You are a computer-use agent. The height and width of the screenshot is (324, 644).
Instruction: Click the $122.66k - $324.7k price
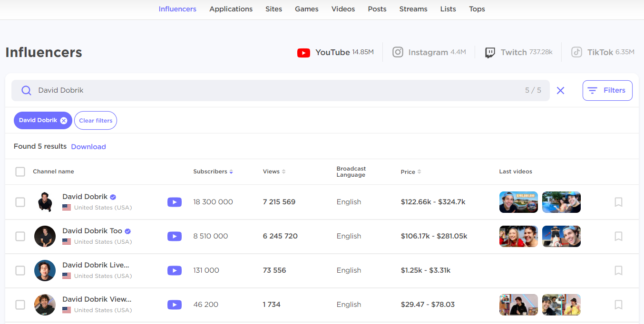click(433, 202)
